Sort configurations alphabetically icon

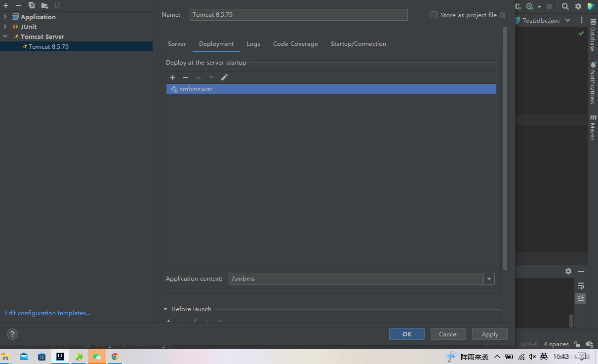(x=57, y=5)
